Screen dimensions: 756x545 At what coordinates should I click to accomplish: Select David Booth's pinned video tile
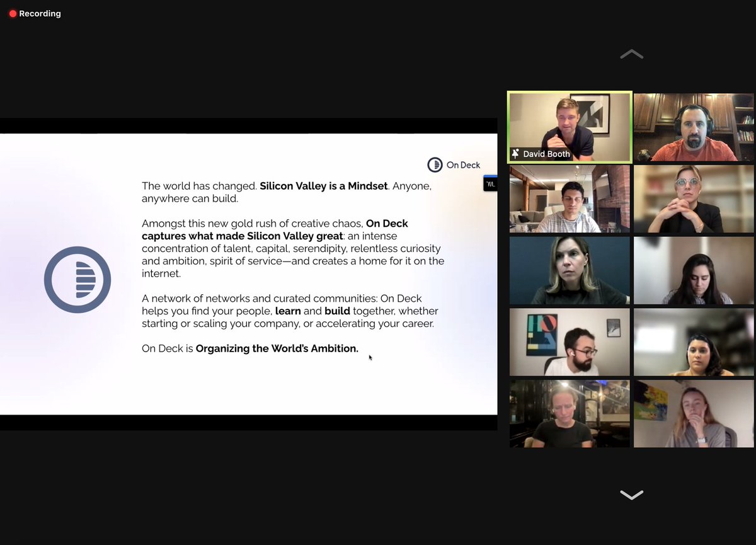570,127
